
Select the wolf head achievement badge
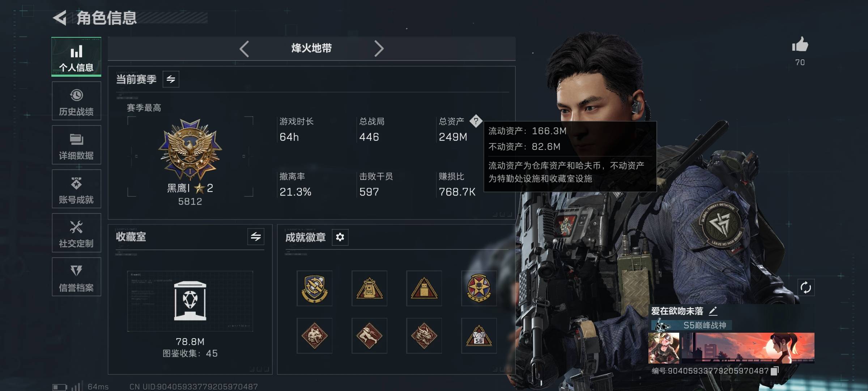pyautogui.click(x=314, y=336)
